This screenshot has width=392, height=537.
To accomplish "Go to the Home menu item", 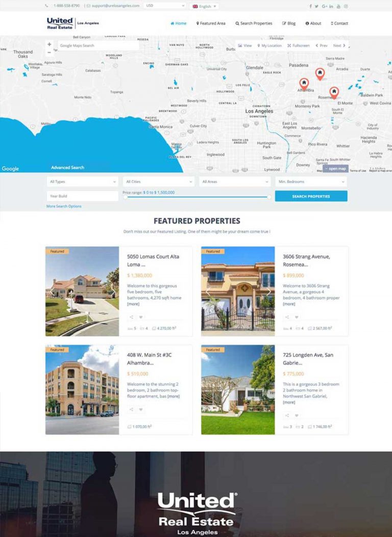I will [x=178, y=23].
